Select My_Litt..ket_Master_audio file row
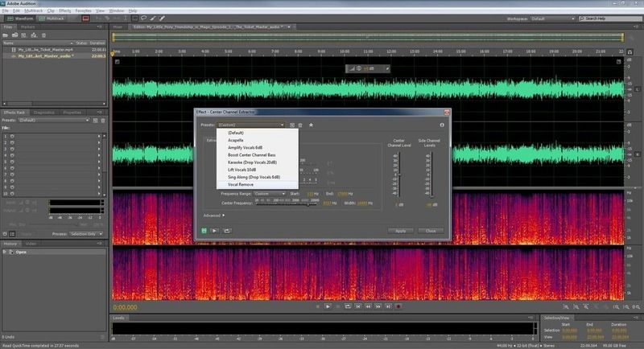644x349 pixels. (x=54, y=55)
